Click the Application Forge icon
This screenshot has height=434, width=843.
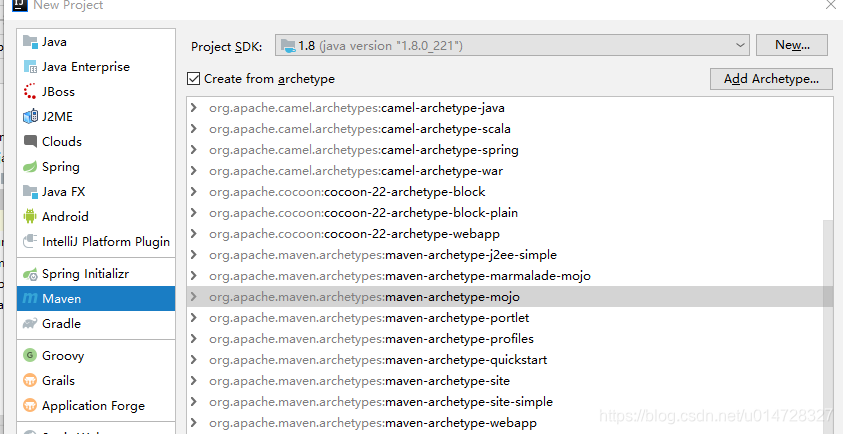click(x=31, y=405)
